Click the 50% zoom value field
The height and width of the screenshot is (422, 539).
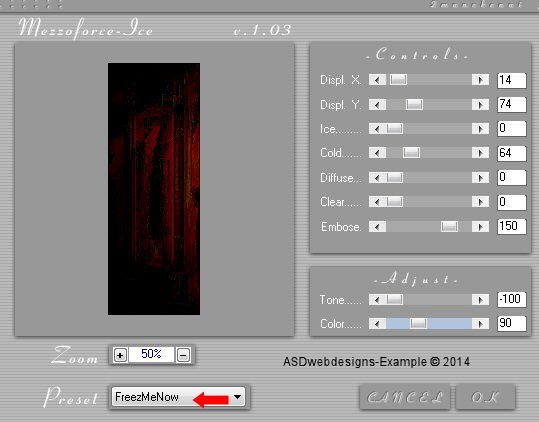[151, 354]
